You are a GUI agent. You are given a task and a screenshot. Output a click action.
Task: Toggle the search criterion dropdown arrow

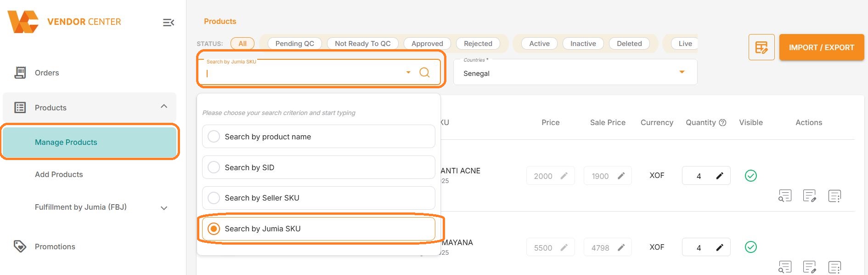(x=408, y=73)
